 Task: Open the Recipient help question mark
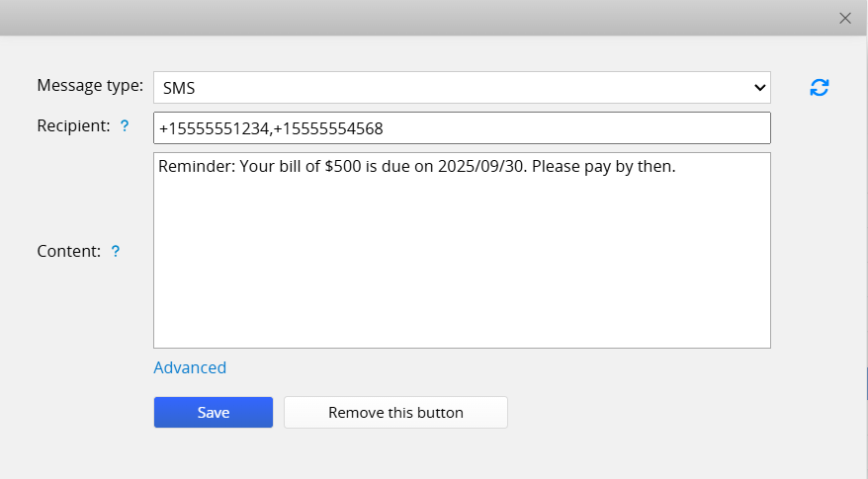(x=125, y=126)
